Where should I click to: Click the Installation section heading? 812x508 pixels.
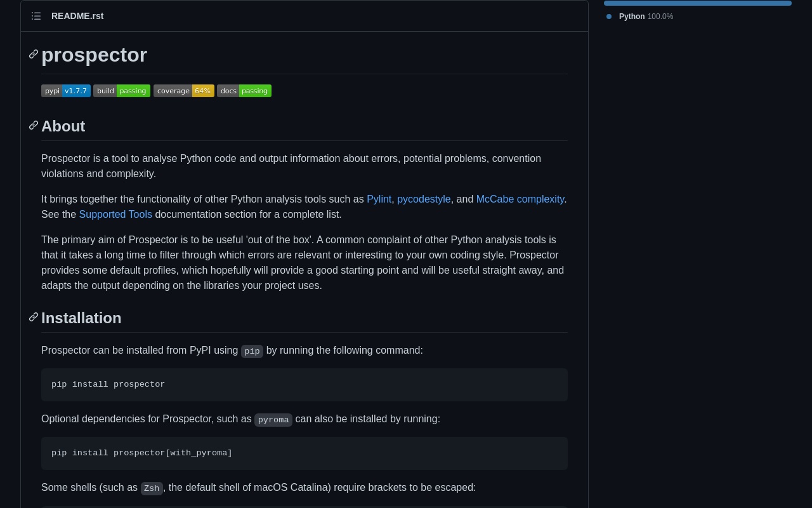click(x=81, y=318)
